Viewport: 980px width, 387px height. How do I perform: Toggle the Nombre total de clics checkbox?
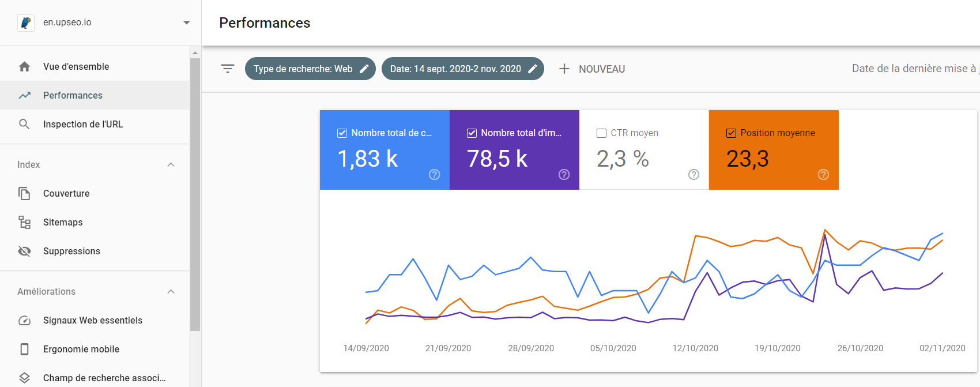click(x=342, y=133)
